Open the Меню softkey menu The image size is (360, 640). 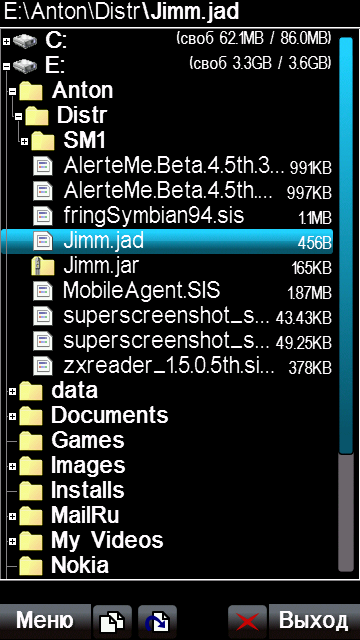click(45, 622)
